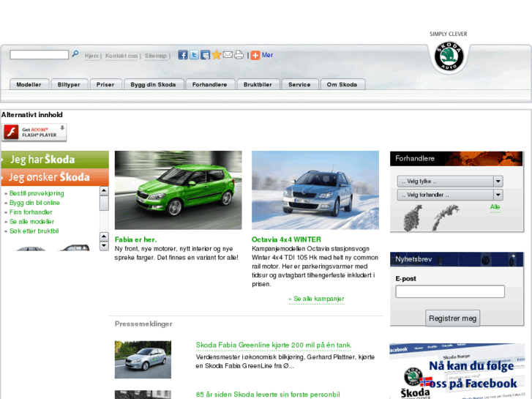Viewport: 532px width, 399px height.
Task: Click the site search input field
Action: (x=40, y=55)
